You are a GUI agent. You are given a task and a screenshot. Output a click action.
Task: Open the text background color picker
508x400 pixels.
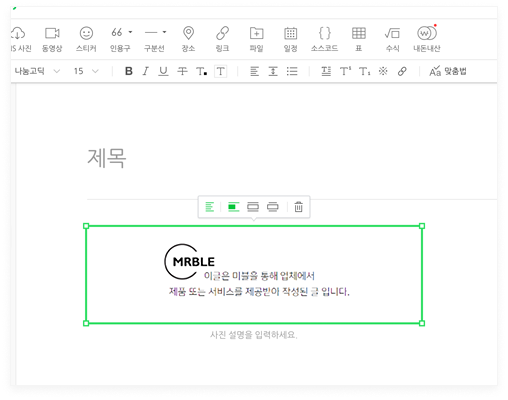[x=220, y=71]
